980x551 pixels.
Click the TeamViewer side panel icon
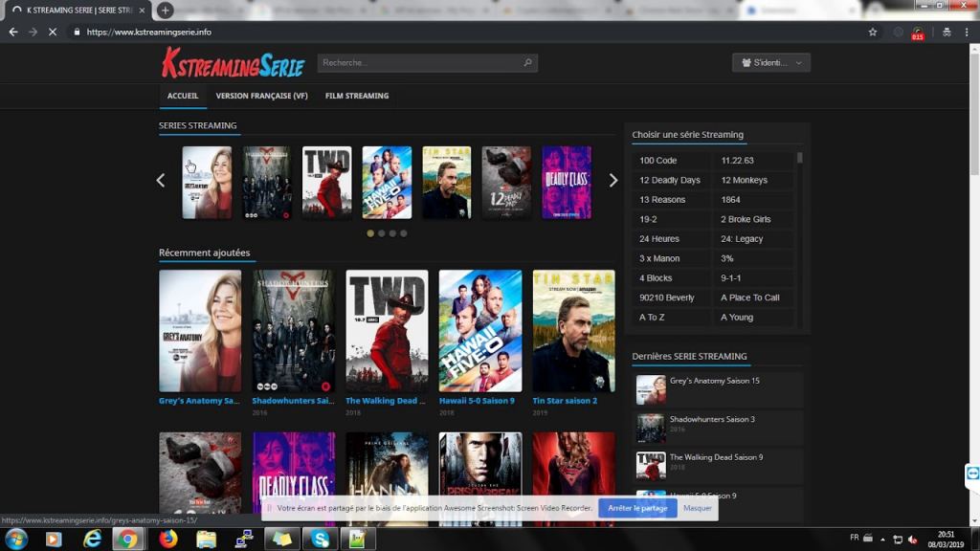[972, 474]
